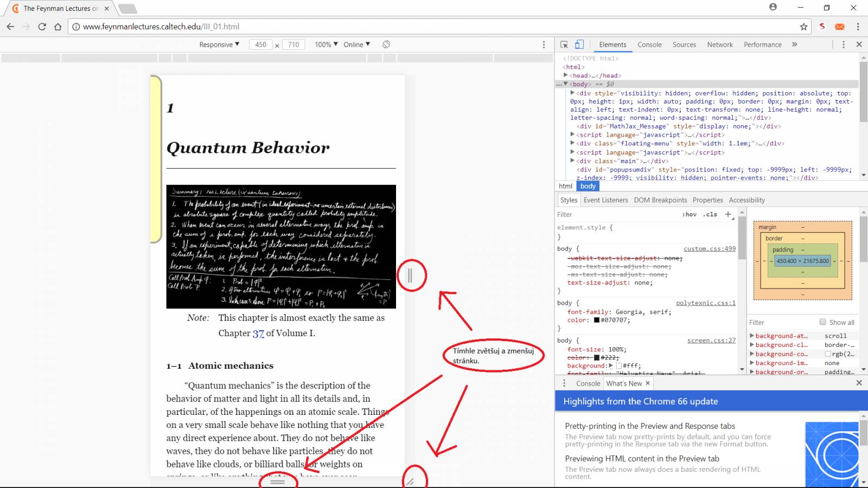Screen dimensions: 868x488
Task: Click the viewport height input field
Action: [293, 44]
